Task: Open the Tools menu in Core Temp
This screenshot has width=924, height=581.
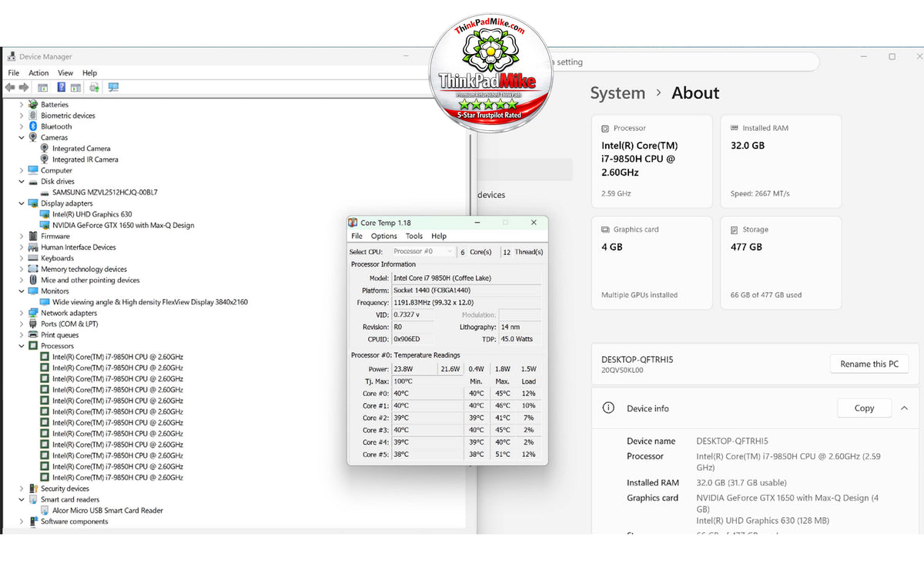Action: pos(414,237)
